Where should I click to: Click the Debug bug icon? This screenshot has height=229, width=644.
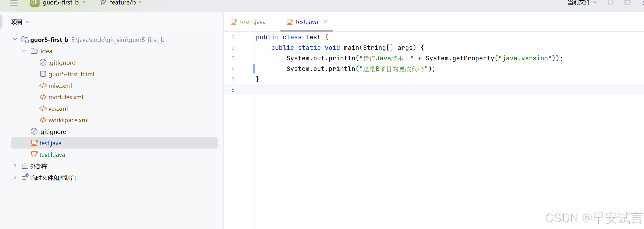pyautogui.click(x=627, y=3)
